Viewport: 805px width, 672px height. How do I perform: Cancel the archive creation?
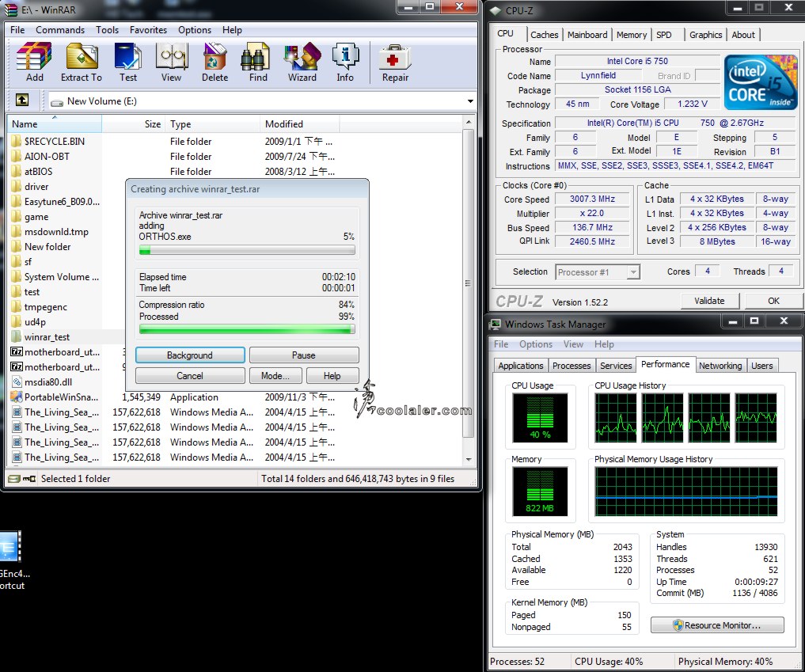(190, 376)
